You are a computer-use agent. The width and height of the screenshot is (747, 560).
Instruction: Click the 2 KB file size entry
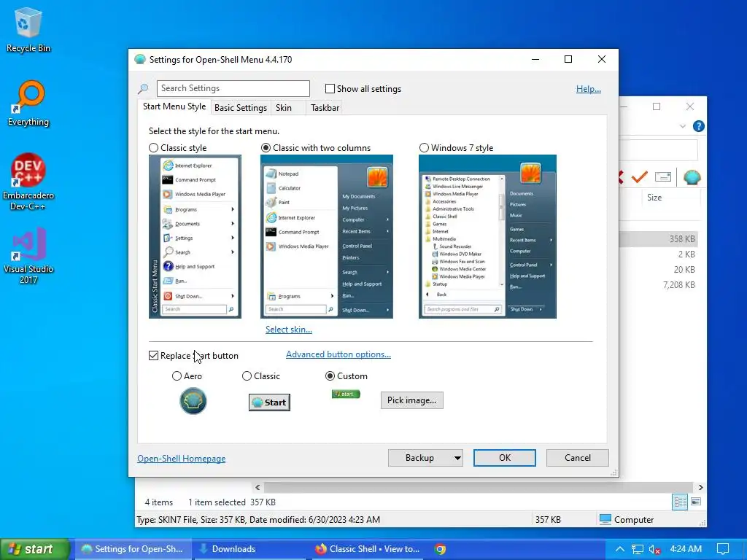[686, 254]
